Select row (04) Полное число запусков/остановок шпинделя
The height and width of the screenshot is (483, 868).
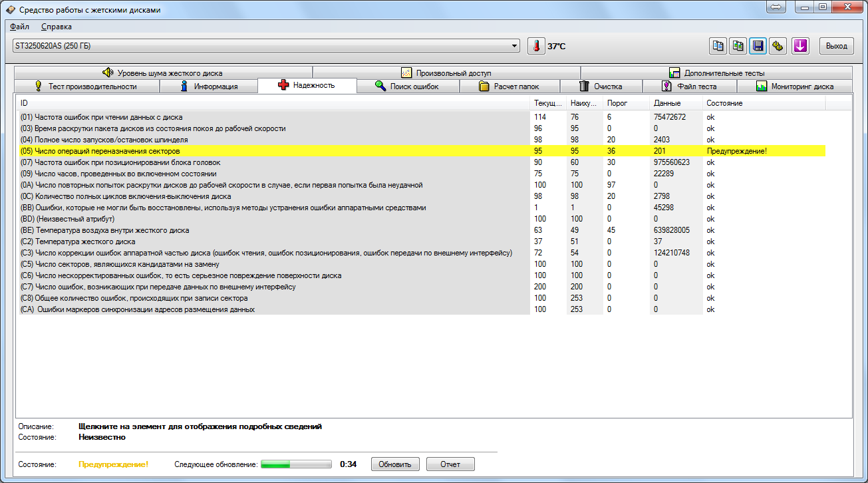pos(421,140)
